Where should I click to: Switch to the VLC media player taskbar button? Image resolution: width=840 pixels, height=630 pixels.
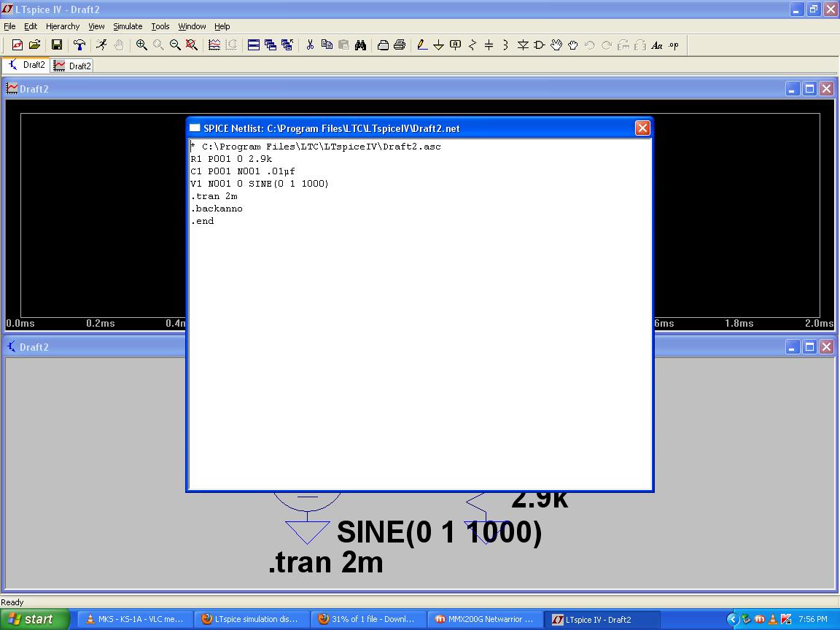point(135,619)
